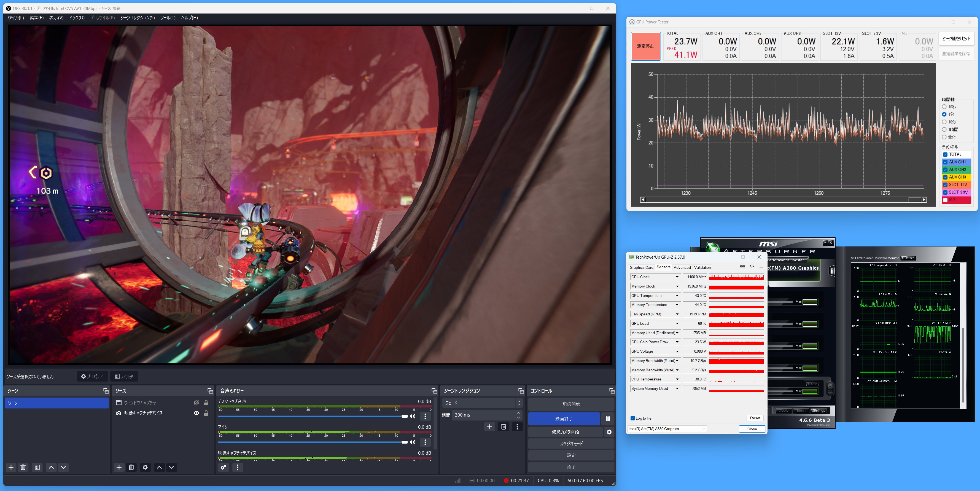Image resolution: width=980 pixels, height=491 pixels.
Task: Adjust the デスクトップ音声 volume slider
Action: (x=313, y=416)
